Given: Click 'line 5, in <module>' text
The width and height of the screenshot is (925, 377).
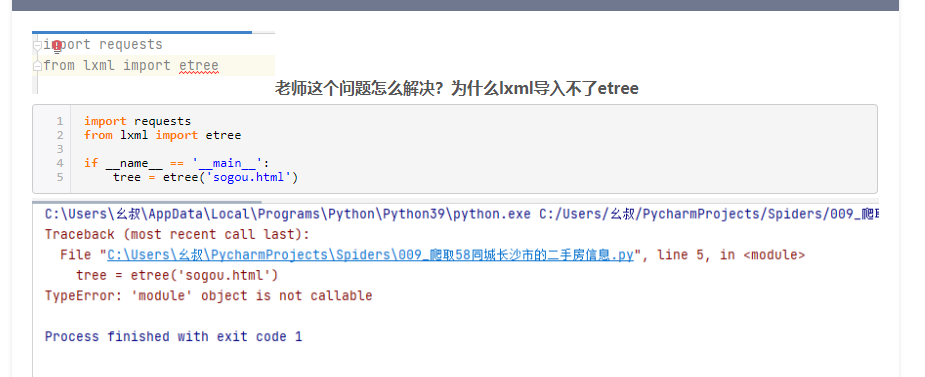Looking at the screenshot, I should (x=731, y=255).
